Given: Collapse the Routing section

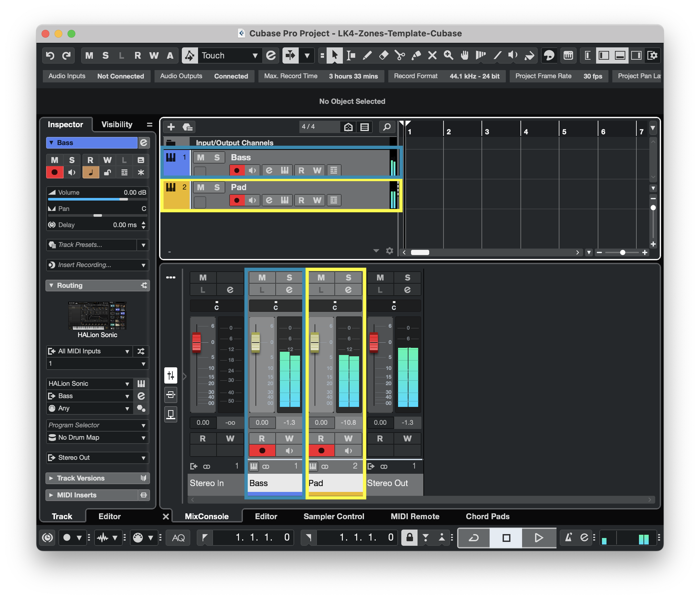Looking at the screenshot, I should (98, 286).
